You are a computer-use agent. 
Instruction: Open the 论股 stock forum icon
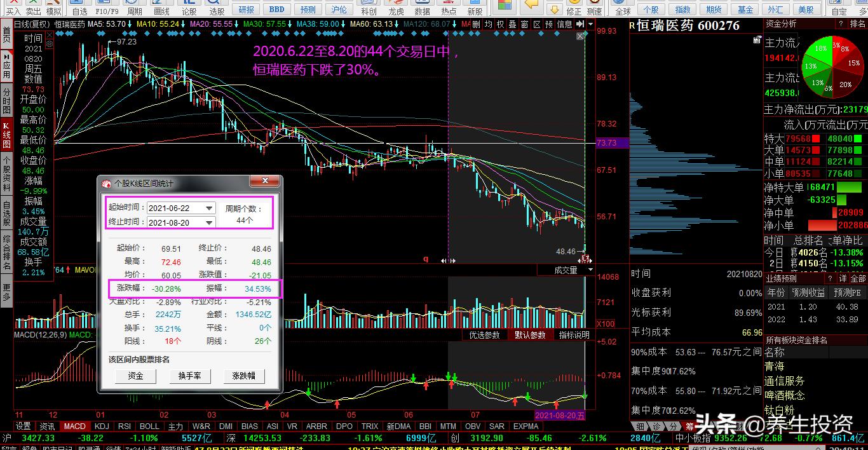click(189, 8)
